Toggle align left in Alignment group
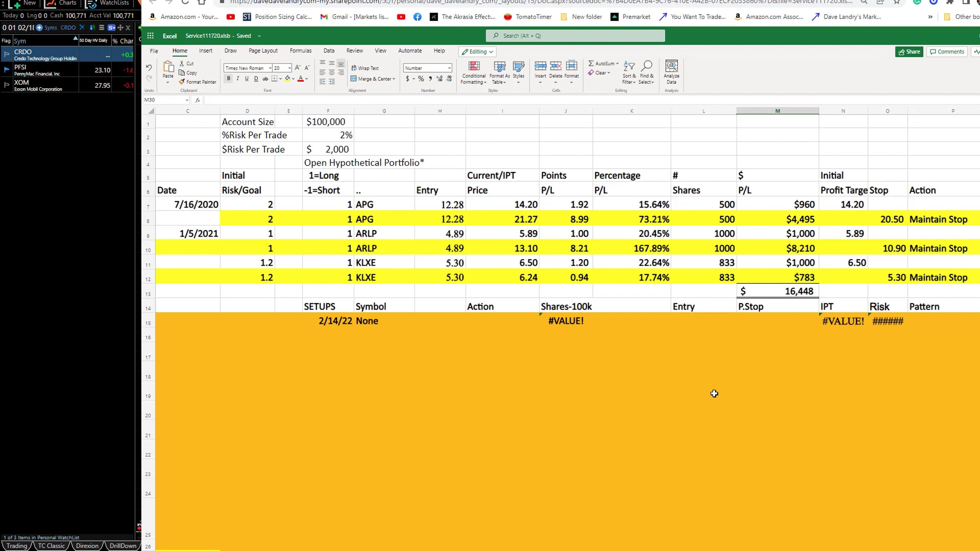The width and height of the screenshot is (980, 551). [x=323, y=72]
